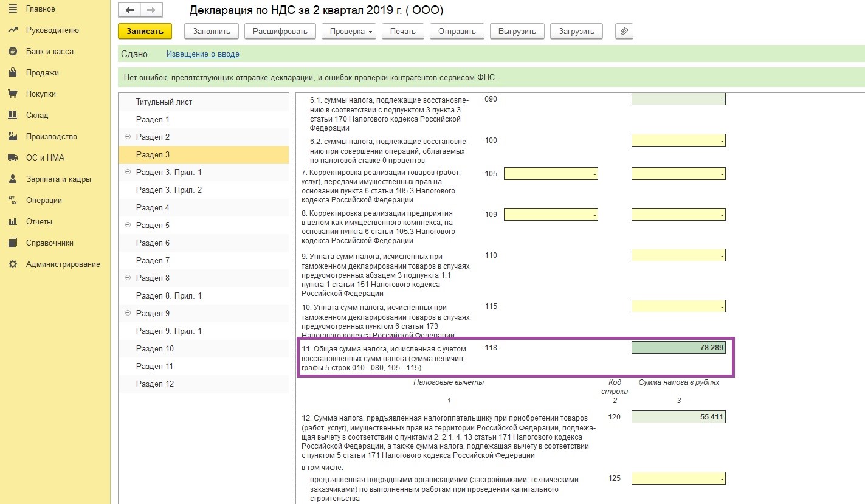865x504 pixels.
Task: Click the Печать button
Action: pos(403,31)
